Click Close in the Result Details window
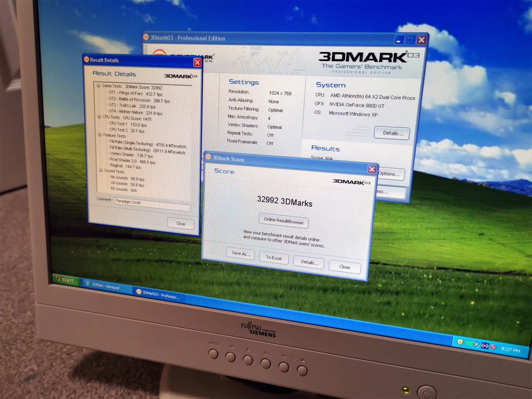The width and height of the screenshot is (532, 399). pyautogui.click(x=181, y=224)
